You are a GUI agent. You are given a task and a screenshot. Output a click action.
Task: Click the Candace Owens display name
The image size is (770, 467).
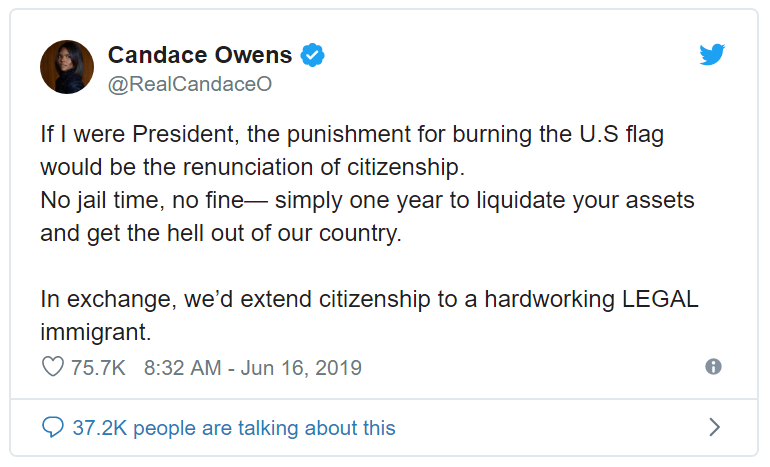click(x=201, y=54)
